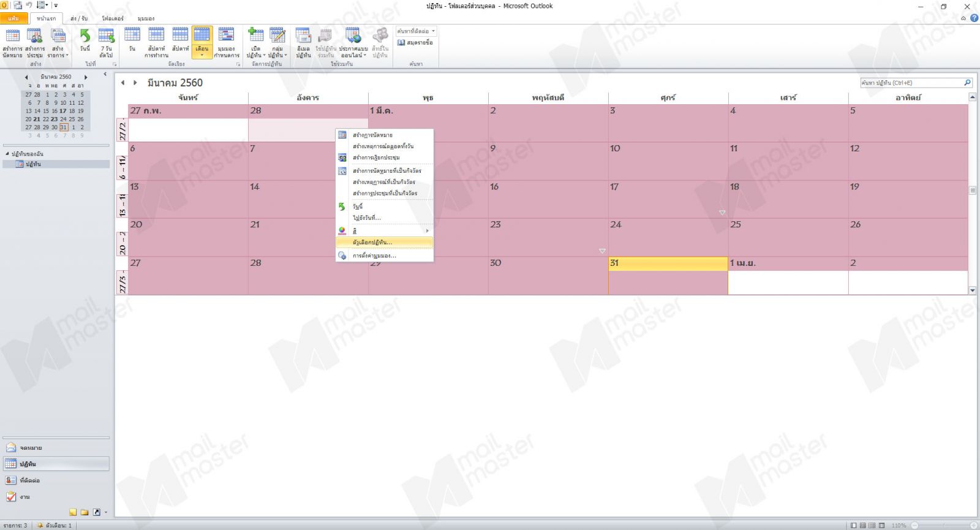Click the วันนี้ (Today) ribbon icon
Viewport: 980px width, 530px height.
[85, 40]
